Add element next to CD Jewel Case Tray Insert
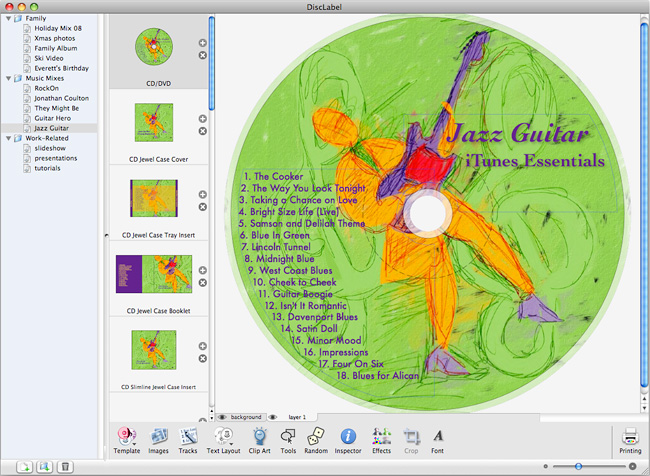The height and width of the screenshot is (476, 650). (202, 194)
